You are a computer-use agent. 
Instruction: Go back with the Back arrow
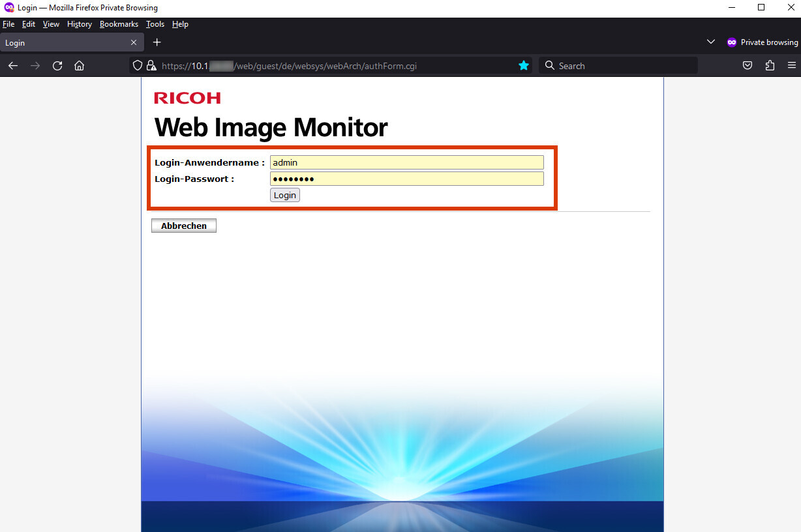click(x=13, y=66)
